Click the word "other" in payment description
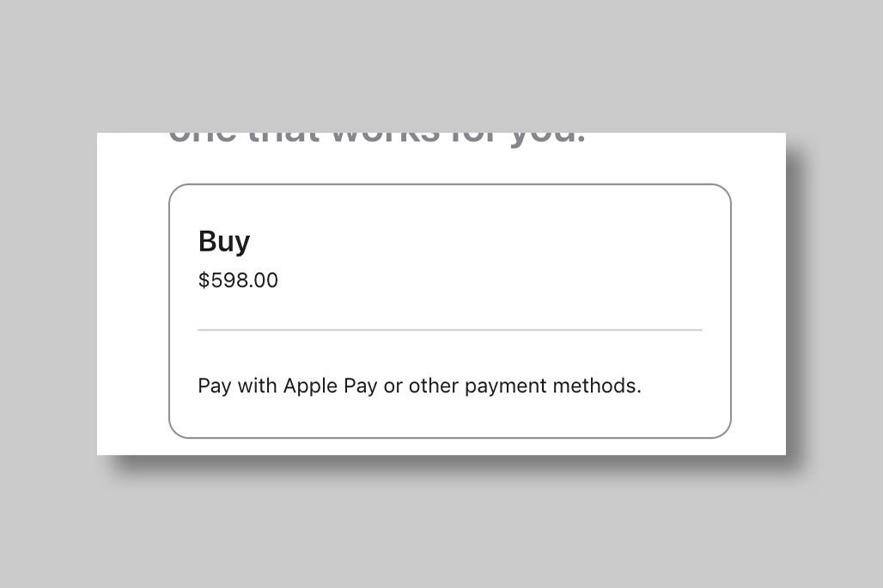The image size is (883, 588). point(434,385)
